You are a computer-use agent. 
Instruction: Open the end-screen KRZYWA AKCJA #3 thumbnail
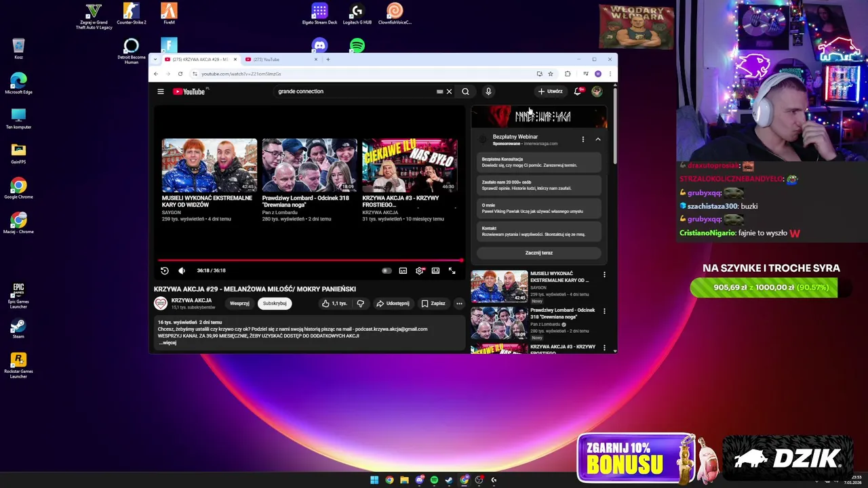click(x=410, y=165)
